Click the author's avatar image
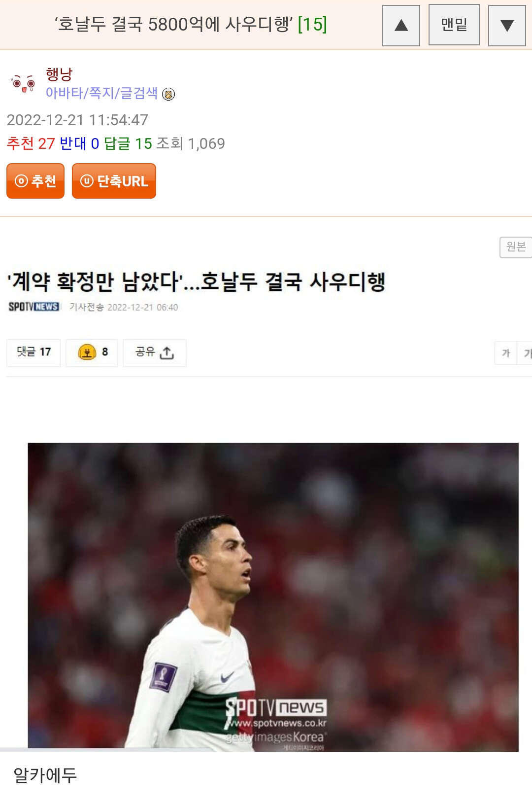The height and width of the screenshot is (806, 532). 23,84
